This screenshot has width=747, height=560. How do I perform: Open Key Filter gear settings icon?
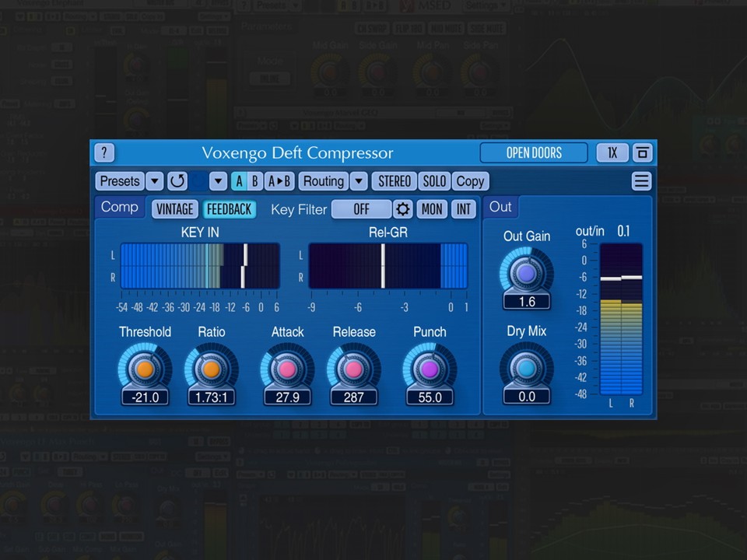click(x=402, y=209)
